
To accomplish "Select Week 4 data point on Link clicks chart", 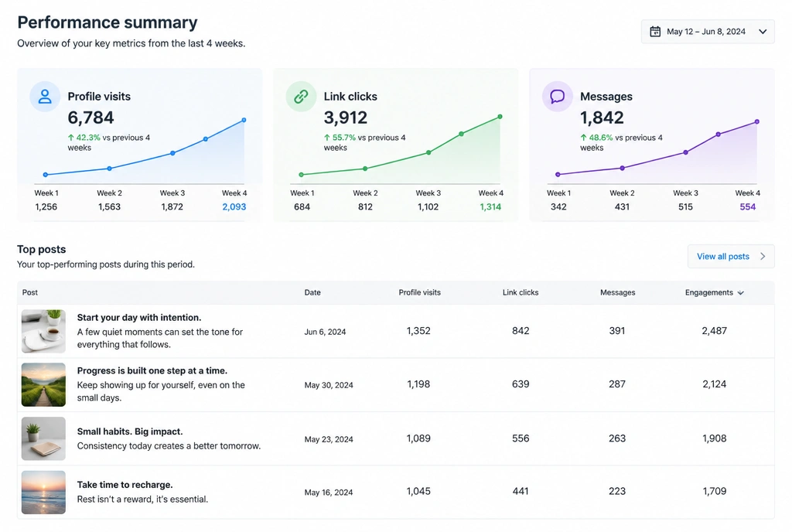I will 500,117.
